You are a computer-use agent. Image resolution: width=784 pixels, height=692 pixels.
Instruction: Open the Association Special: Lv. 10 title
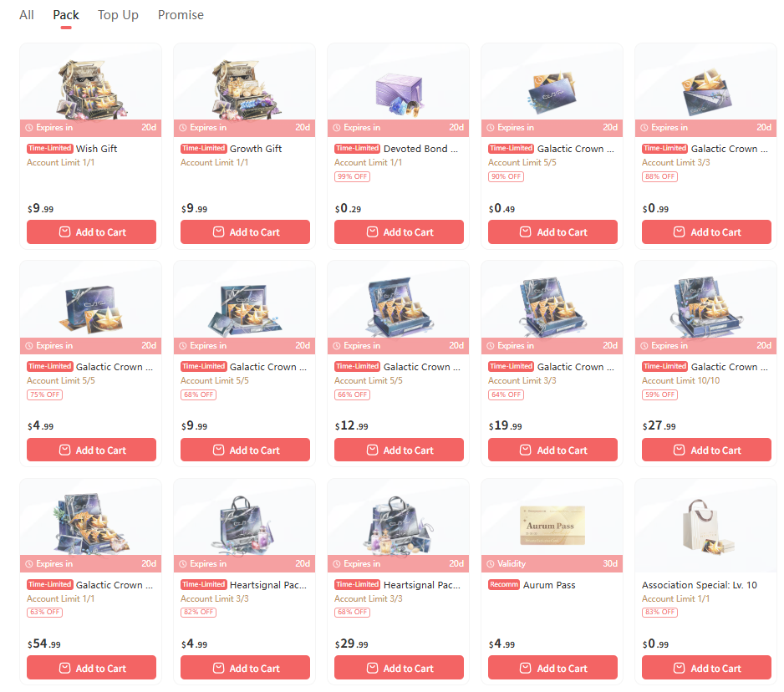tap(699, 585)
